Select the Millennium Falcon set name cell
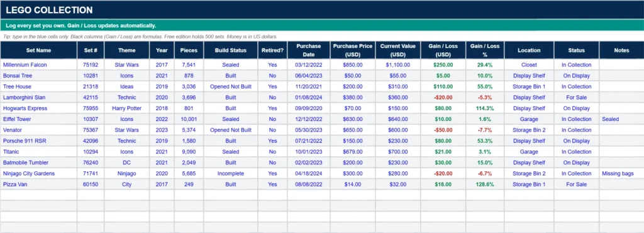 pyautogui.click(x=38, y=65)
